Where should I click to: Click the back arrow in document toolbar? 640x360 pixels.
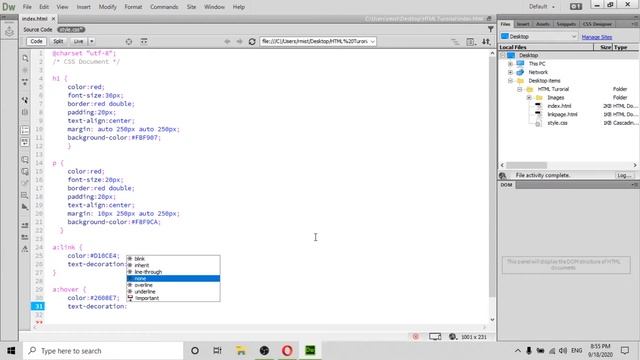(x=227, y=41)
